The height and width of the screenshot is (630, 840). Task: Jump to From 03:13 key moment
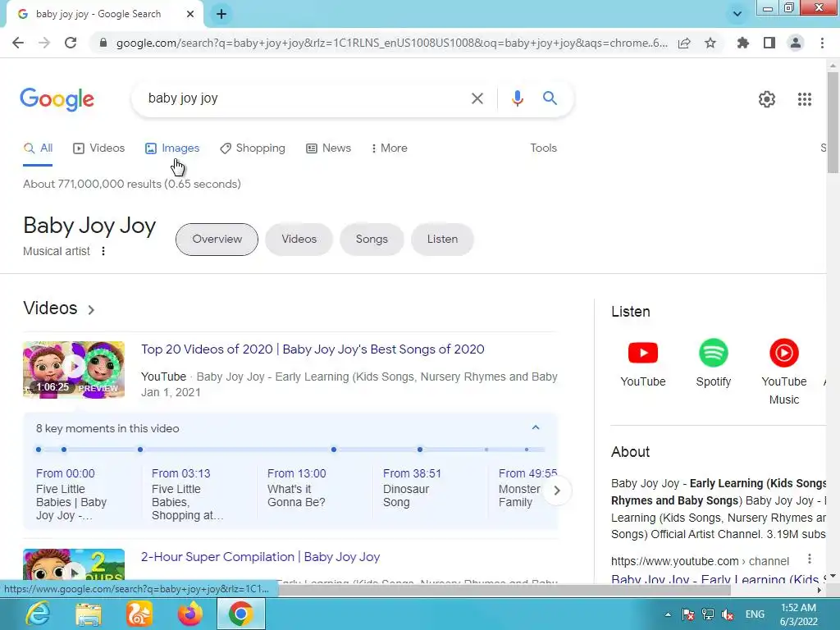click(188, 494)
